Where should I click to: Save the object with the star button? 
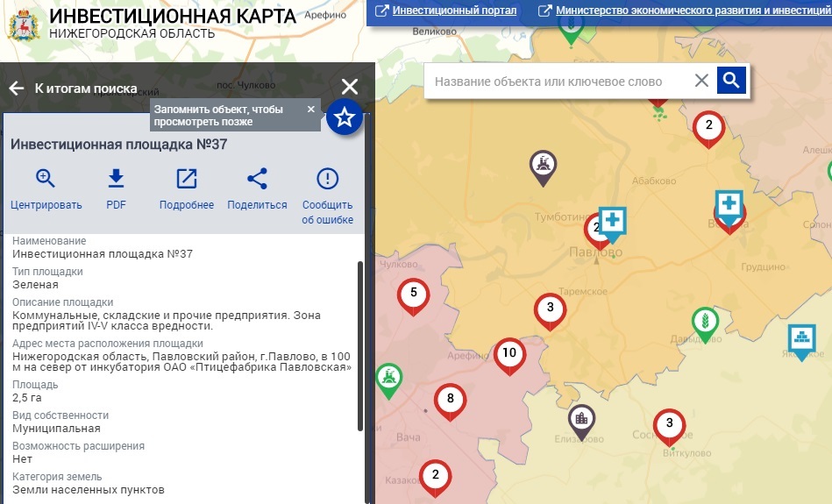click(x=345, y=117)
